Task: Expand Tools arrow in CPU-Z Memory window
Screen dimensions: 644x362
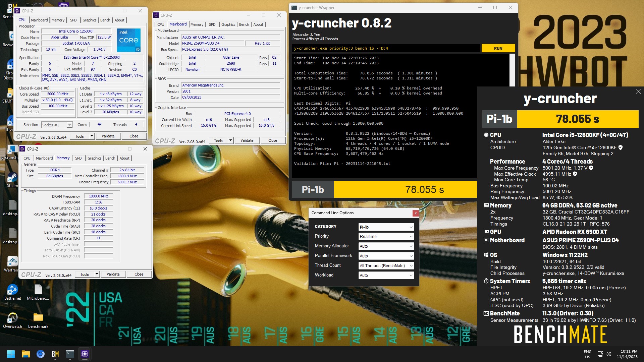Action: (x=97, y=274)
